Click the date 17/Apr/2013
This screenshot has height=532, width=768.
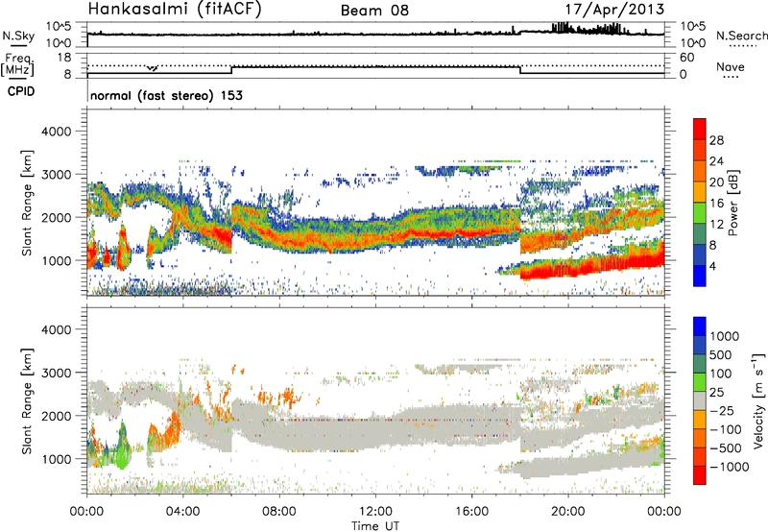point(614,10)
